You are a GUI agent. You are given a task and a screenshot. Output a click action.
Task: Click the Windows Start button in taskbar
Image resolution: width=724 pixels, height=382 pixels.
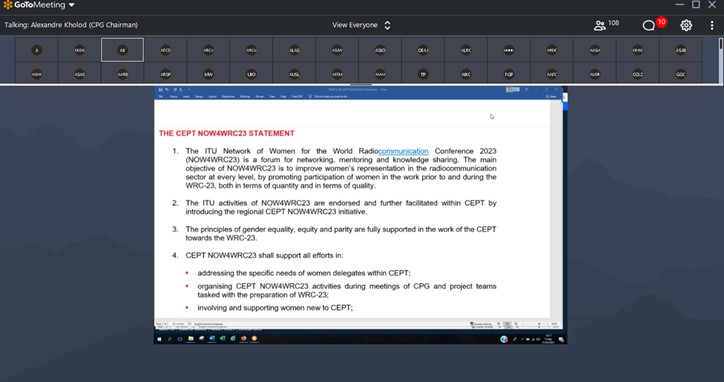(x=159, y=339)
